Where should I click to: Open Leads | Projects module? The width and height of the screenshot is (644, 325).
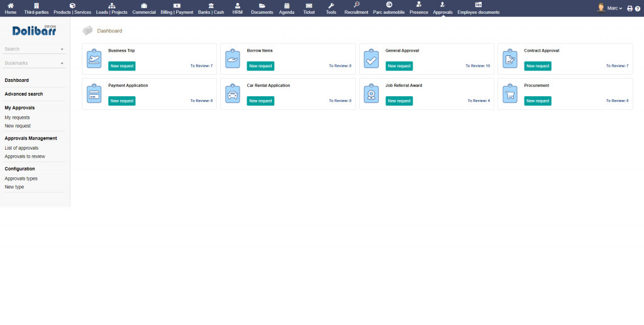click(112, 8)
